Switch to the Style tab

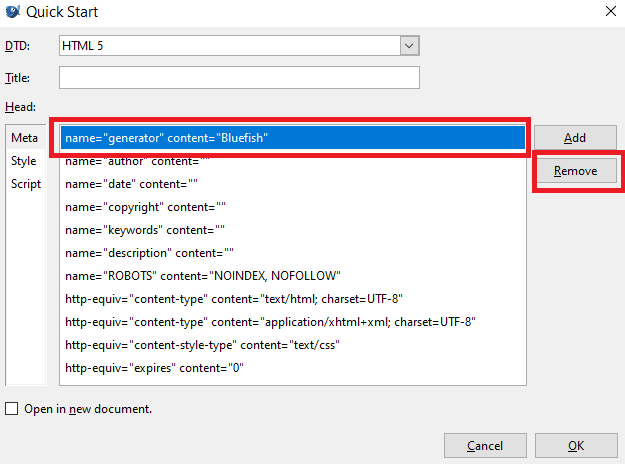(24, 161)
